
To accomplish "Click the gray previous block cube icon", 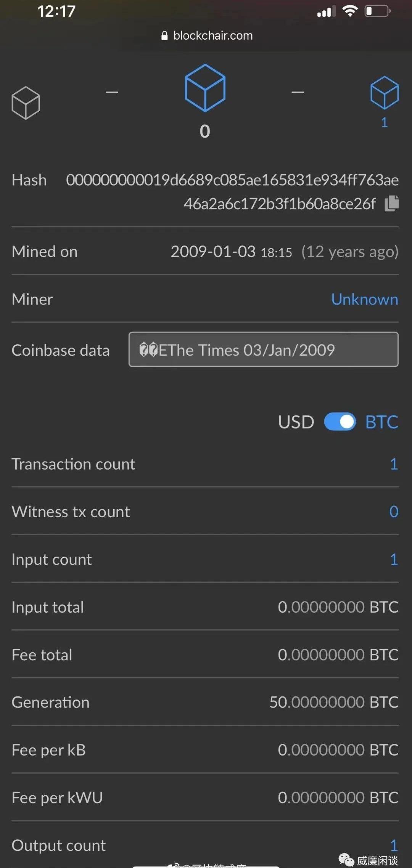I will [26, 103].
